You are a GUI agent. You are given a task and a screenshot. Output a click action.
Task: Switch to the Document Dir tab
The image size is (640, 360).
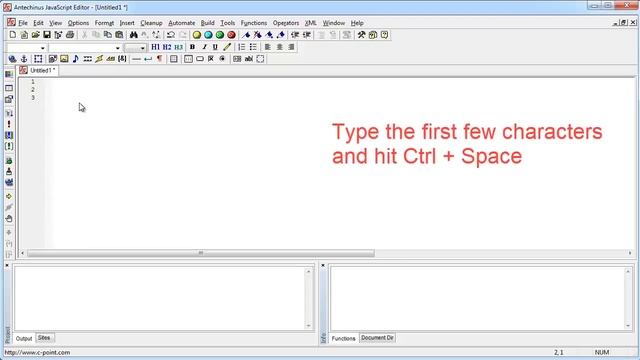[x=377, y=338]
